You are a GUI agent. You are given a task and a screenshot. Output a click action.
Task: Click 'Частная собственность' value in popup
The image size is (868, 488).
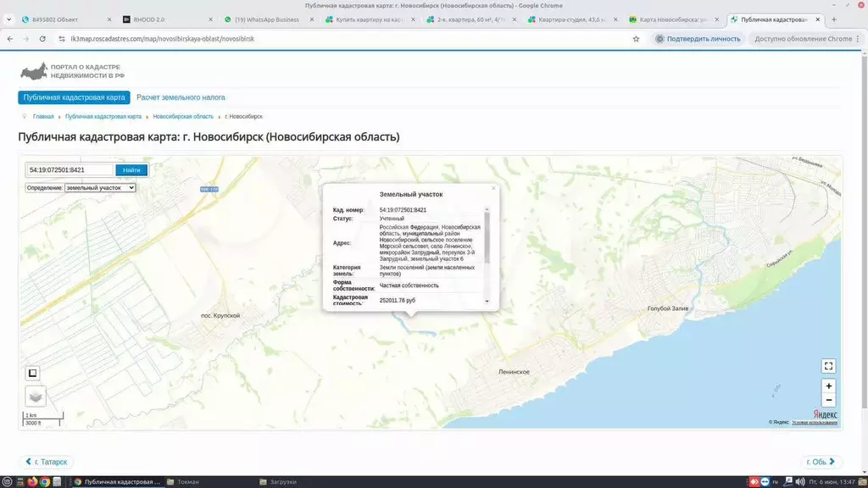click(x=409, y=286)
